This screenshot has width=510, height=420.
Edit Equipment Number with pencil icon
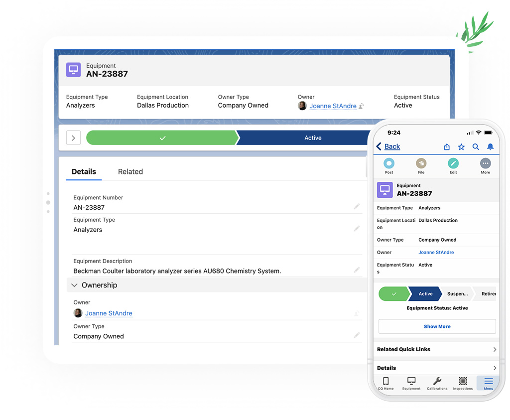click(x=357, y=206)
